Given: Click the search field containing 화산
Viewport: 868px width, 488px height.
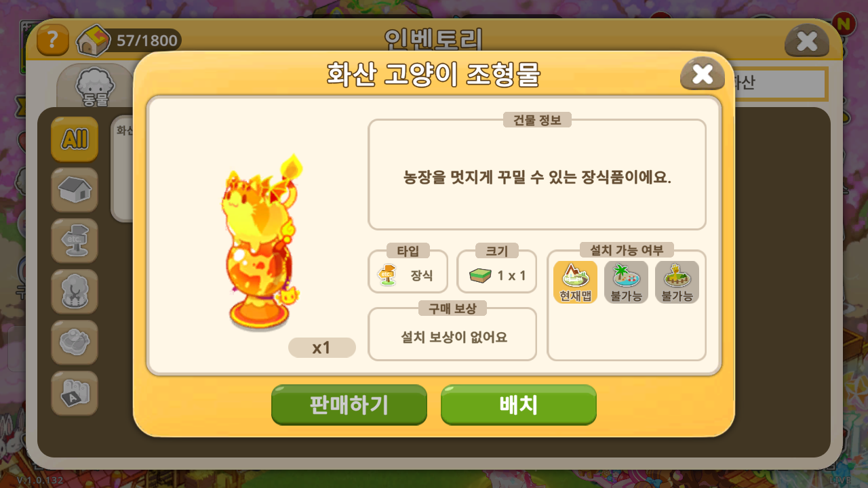Looking at the screenshot, I should pos(780,83).
